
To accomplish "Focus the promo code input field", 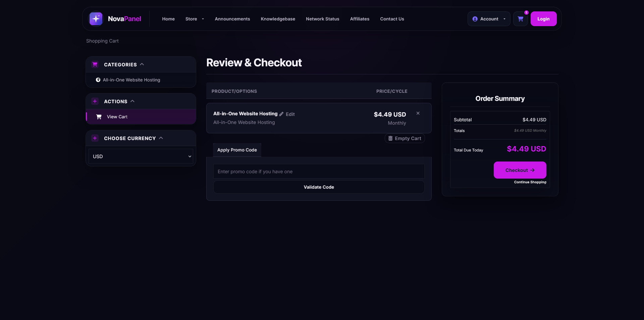I will (319, 171).
